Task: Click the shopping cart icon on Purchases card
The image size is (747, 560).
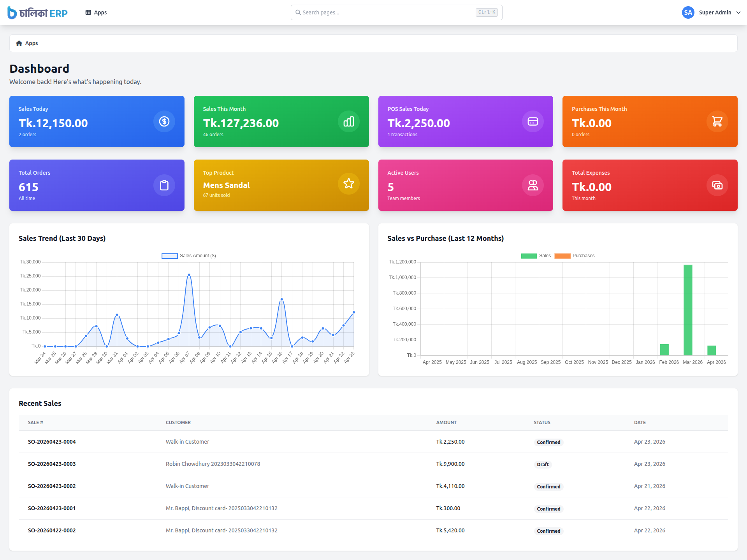Action: tap(717, 121)
